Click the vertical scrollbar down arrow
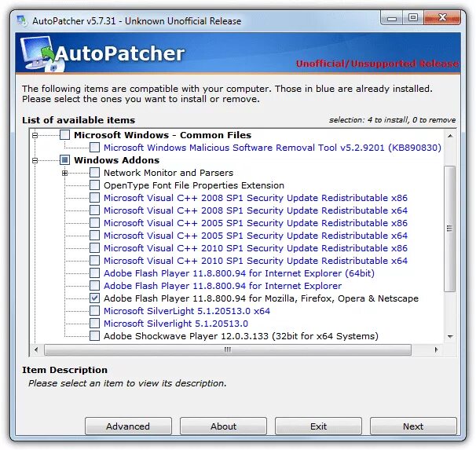Viewport: 476px width, 450px height. click(450, 336)
